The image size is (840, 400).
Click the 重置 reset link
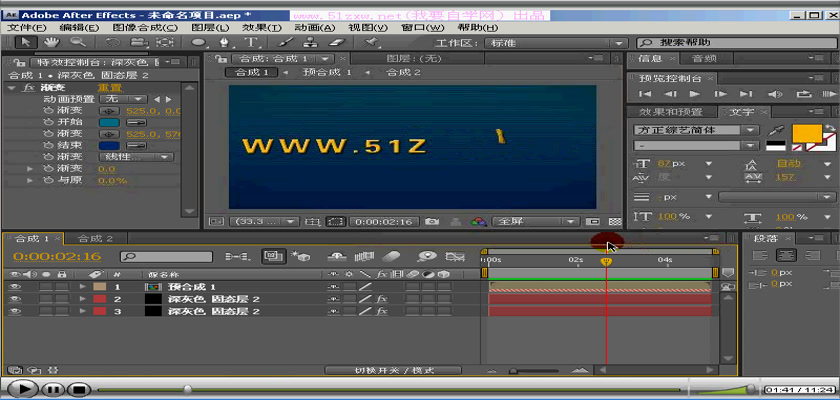click(x=109, y=87)
